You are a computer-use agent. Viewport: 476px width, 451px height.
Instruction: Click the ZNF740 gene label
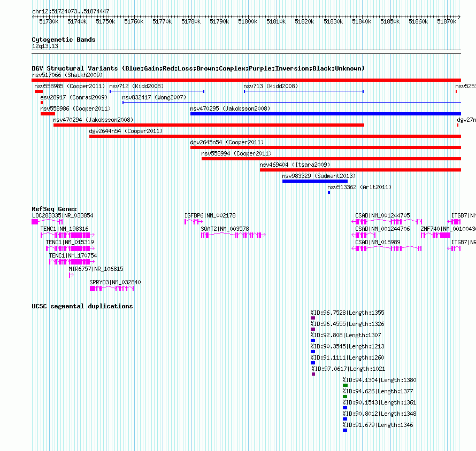[x=448, y=229]
